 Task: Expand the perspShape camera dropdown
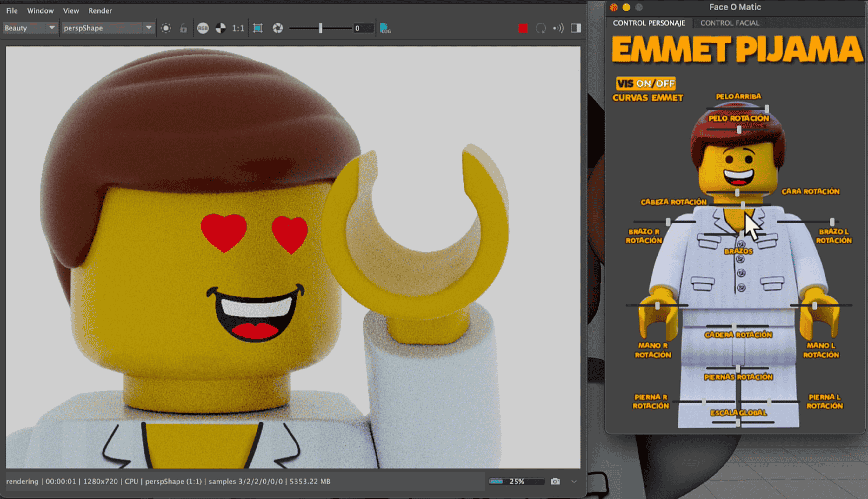coord(148,28)
